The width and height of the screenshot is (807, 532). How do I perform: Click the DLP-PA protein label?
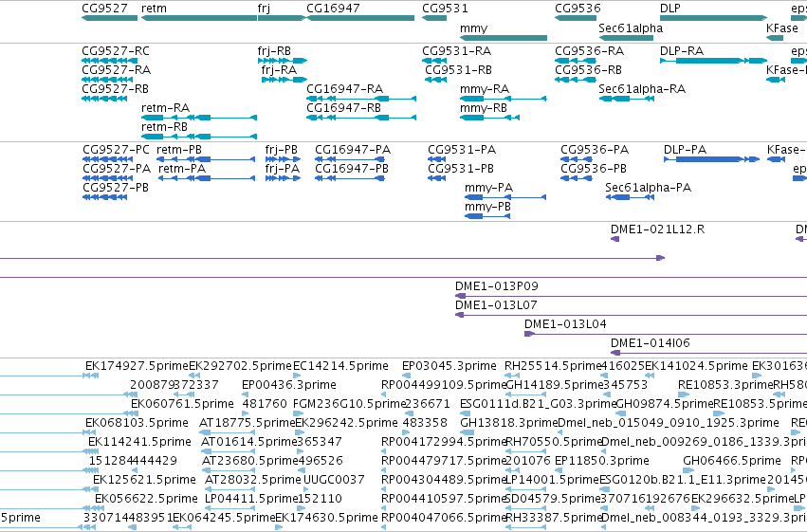(685, 150)
